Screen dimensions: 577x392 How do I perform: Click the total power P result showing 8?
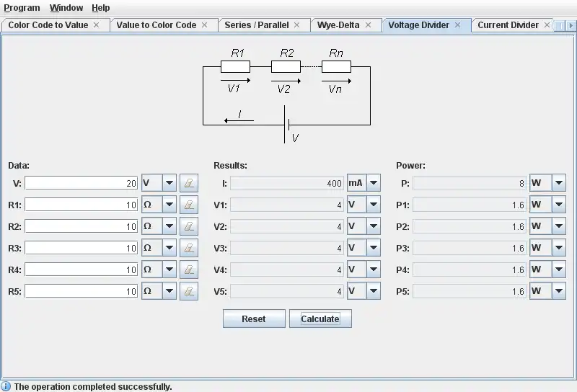(470, 183)
